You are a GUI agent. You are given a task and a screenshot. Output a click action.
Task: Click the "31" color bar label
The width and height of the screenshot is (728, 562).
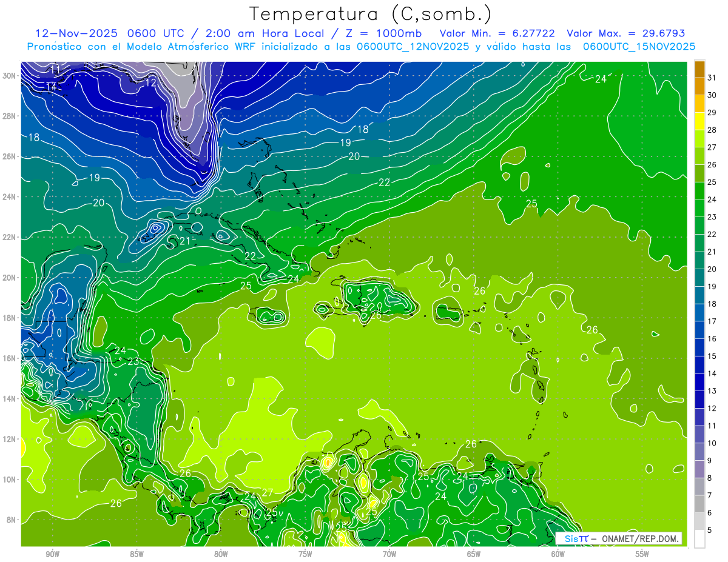(x=712, y=77)
